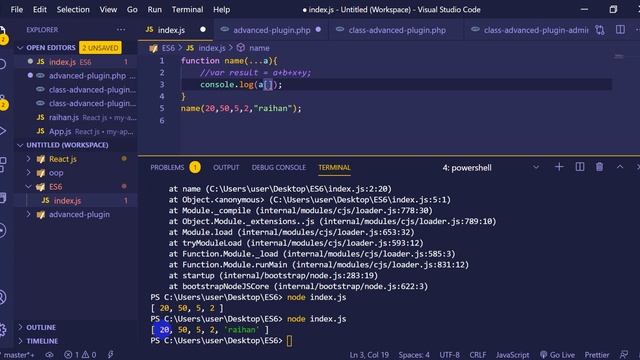The height and width of the screenshot is (360, 640).
Task: Click the Open Changes compare icon
Action: point(600,30)
